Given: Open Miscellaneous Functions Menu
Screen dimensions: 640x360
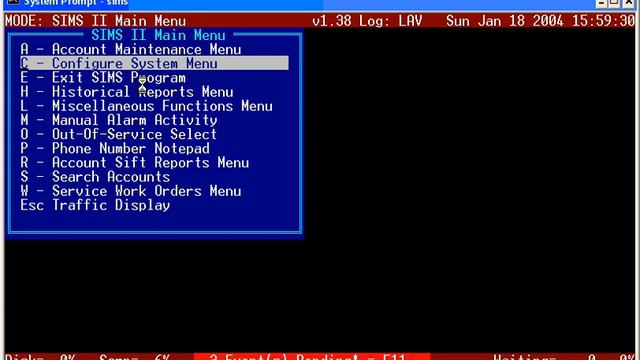Looking at the screenshot, I should coord(146,106).
